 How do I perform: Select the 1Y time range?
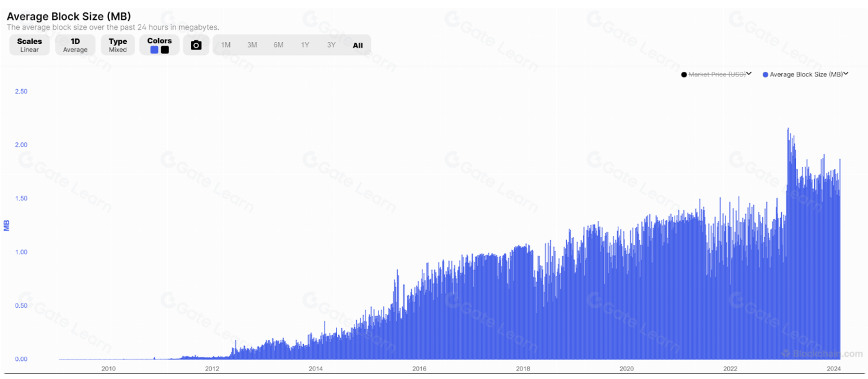[305, 45]
